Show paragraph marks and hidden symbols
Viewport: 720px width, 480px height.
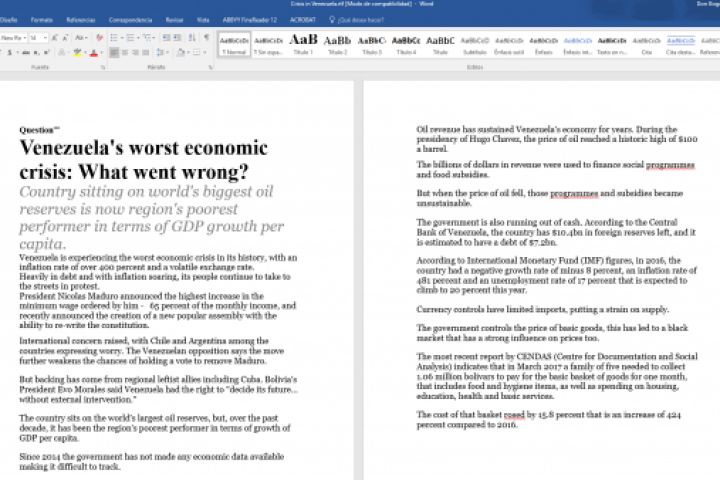[207, 38]
